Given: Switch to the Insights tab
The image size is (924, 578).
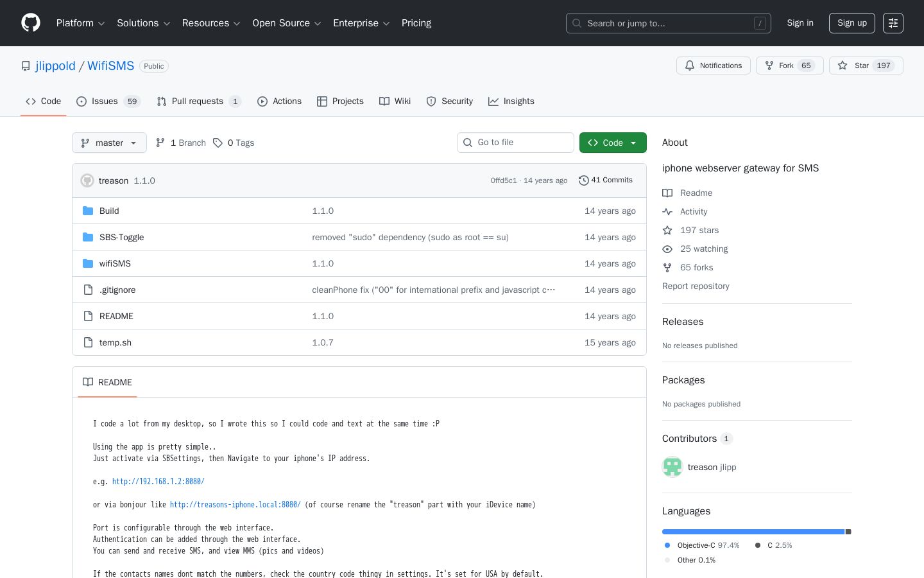Looking at the screenshot, I should (x=511, y=101).
